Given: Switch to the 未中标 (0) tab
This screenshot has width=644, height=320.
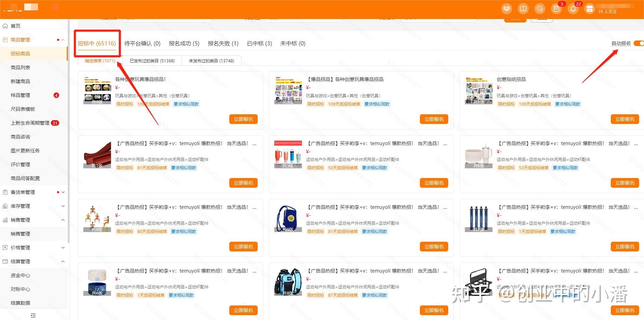Looking at the screenshot, I should tap(293, 43).
